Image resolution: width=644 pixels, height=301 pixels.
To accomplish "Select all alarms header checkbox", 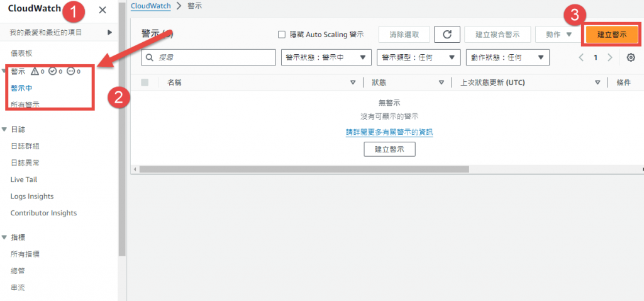I will point(145,82).
